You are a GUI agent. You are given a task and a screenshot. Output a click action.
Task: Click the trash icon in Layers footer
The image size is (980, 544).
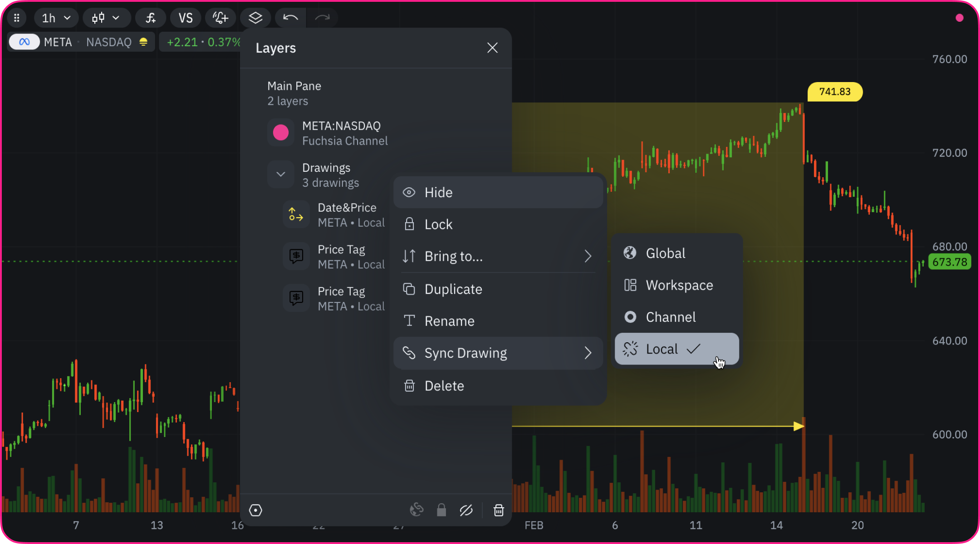(x=499, y=510)
